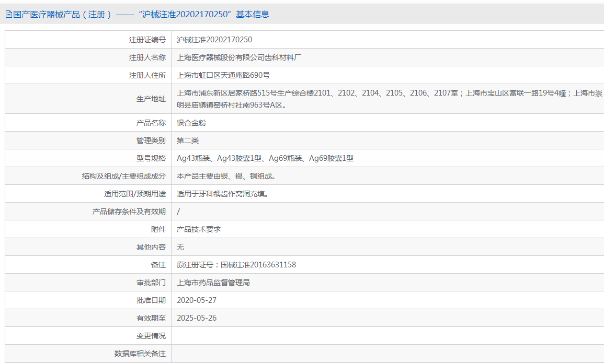Select address 上海市虹口区天通庵路690号
The height and width of the screenshot is (364, 604).
(223, 75)
